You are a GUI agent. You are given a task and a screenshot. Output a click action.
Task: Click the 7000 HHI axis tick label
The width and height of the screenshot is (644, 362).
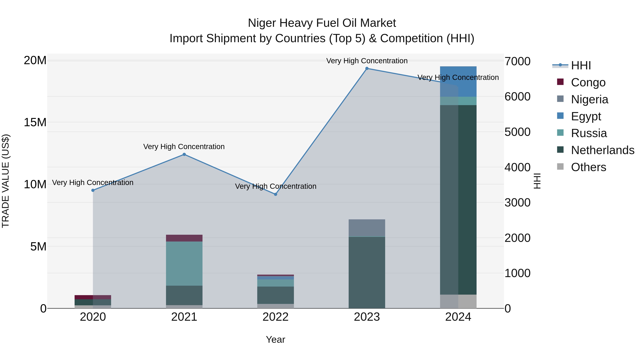tap(518, 61)
